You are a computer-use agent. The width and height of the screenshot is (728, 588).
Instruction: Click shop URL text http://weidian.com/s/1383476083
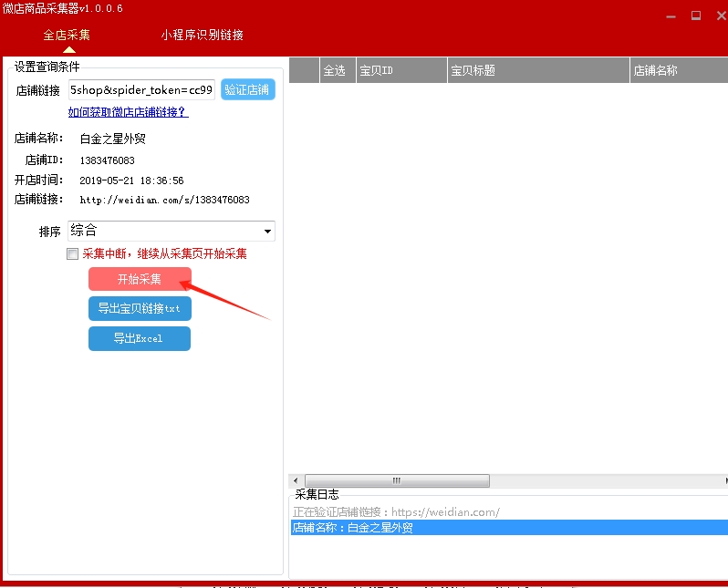pyautogui.click(x=164, y=200)
